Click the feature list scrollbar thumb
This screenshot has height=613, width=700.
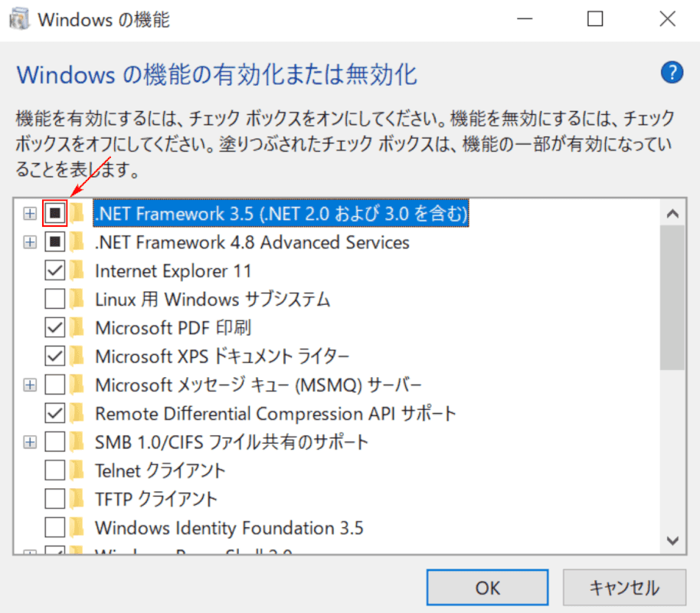point(672,297)
